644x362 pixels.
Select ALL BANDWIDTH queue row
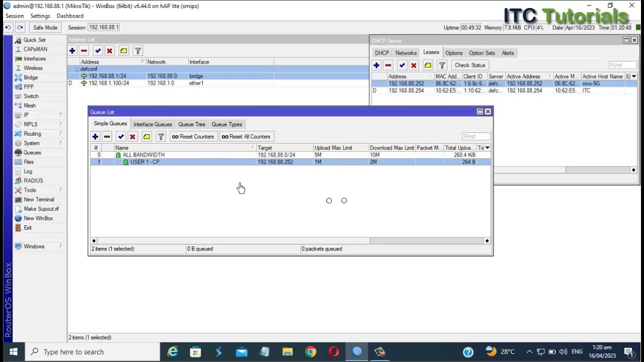[x=290, y=155]
